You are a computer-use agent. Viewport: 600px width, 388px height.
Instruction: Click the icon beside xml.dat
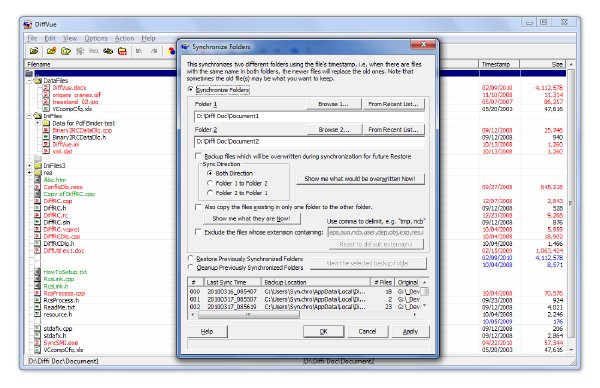(46, 151)
